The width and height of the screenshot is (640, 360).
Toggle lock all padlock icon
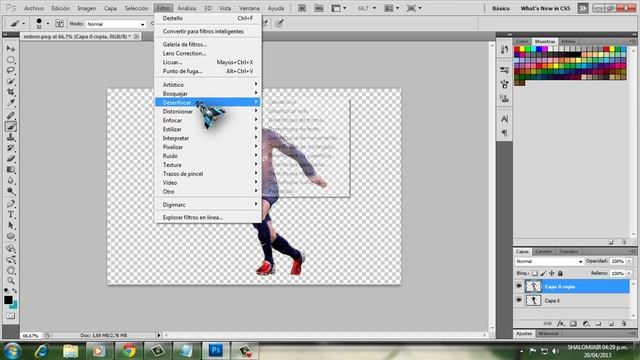560,273
